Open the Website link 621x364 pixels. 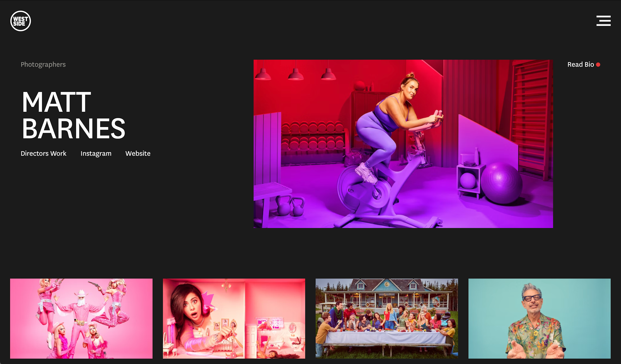(x=138, y=154)
